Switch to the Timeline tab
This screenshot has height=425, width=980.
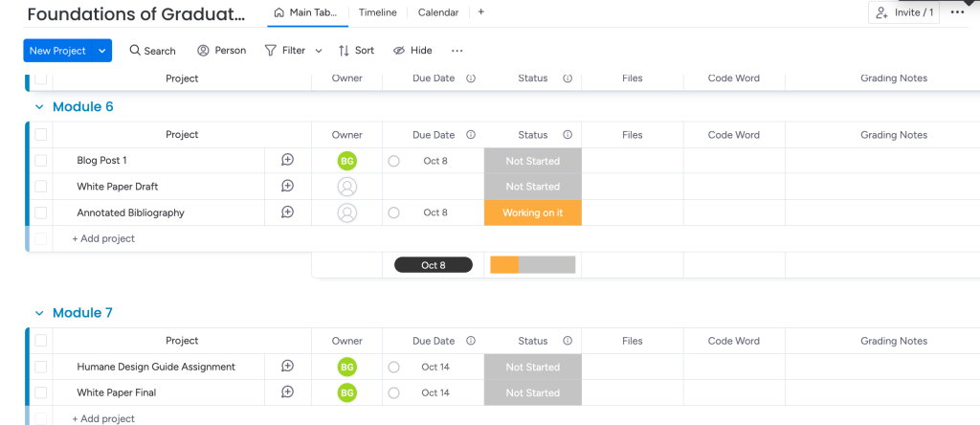378,12
